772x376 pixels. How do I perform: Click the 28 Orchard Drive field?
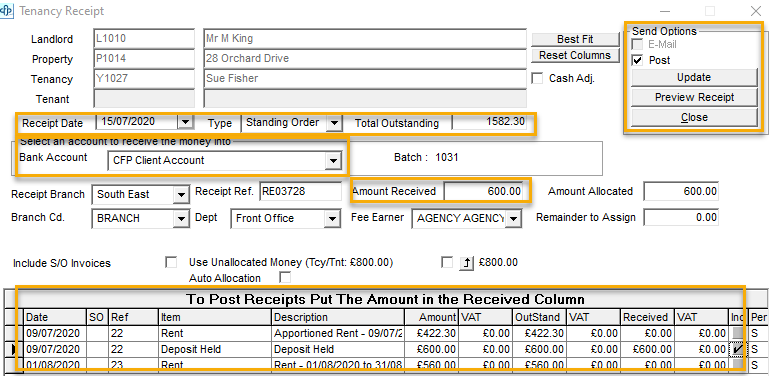365,59
